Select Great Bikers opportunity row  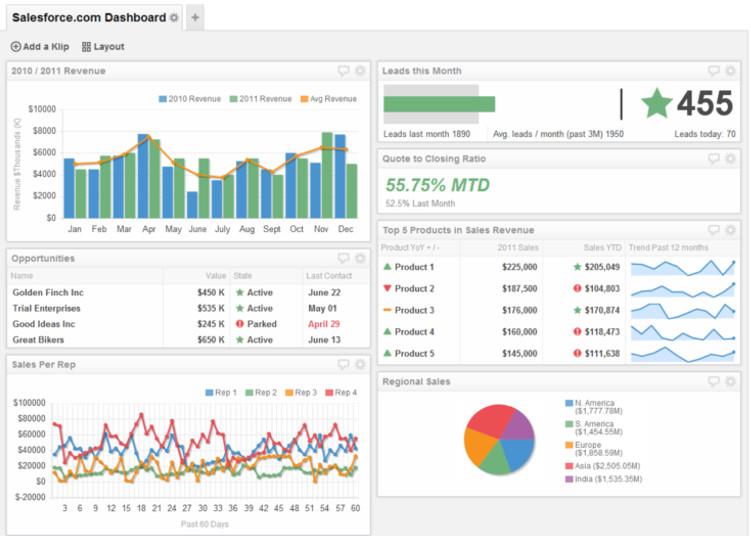[188, 340]
